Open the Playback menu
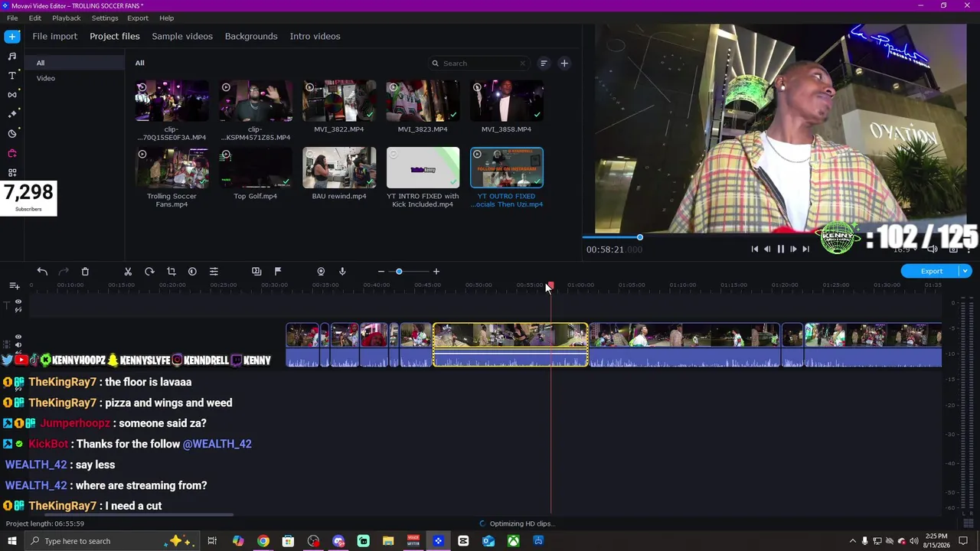 coord(67,18)
